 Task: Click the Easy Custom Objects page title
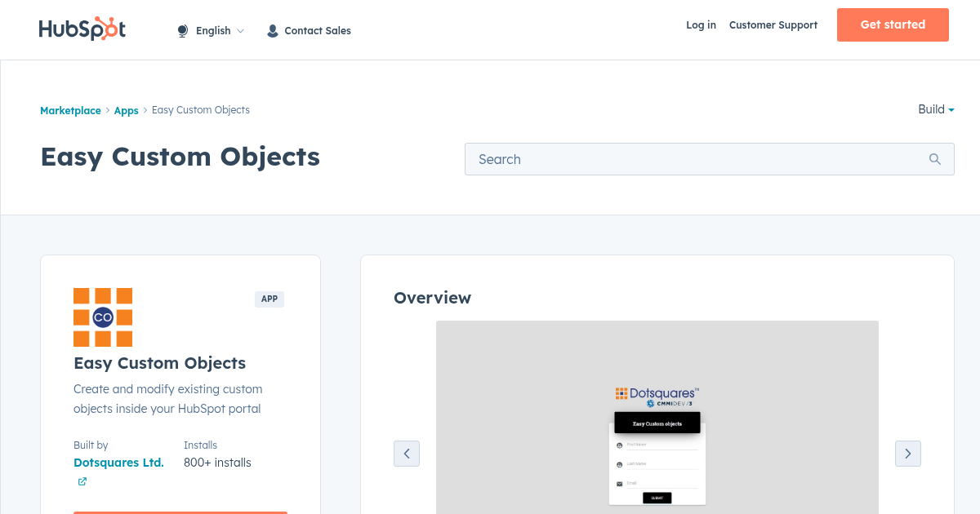click(x=180, y=157)
